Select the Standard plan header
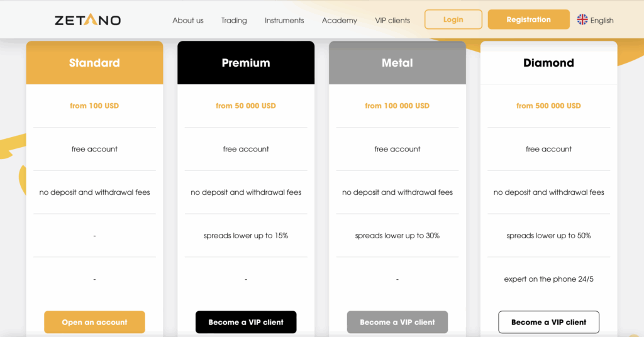The width and height of the screenshot is (644, 337). 94,63
